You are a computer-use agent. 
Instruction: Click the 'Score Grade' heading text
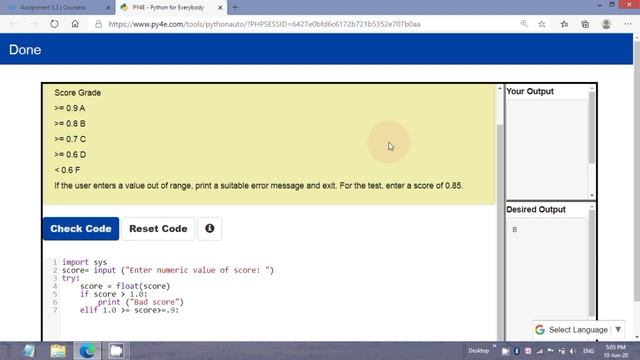tap(78, 93)
